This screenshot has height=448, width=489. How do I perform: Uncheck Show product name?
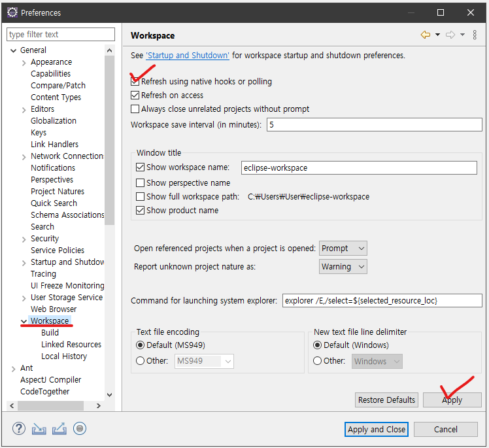[x=141, y=211]
